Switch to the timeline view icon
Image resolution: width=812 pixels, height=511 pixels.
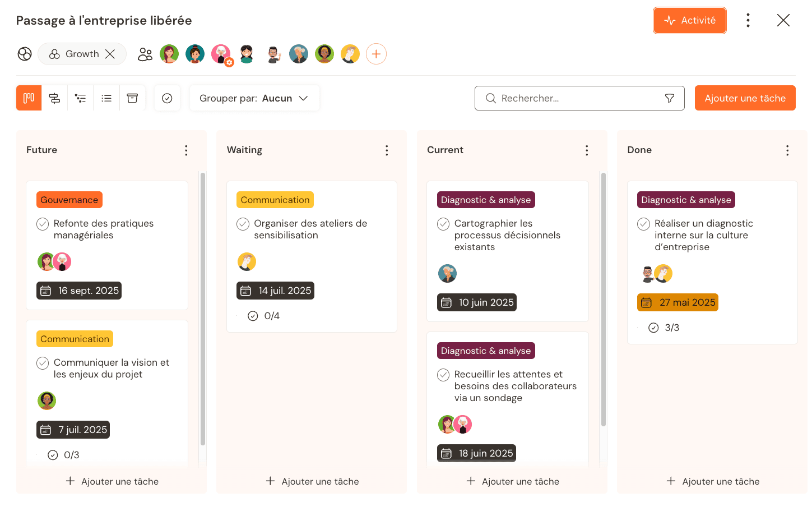(54, 98)
